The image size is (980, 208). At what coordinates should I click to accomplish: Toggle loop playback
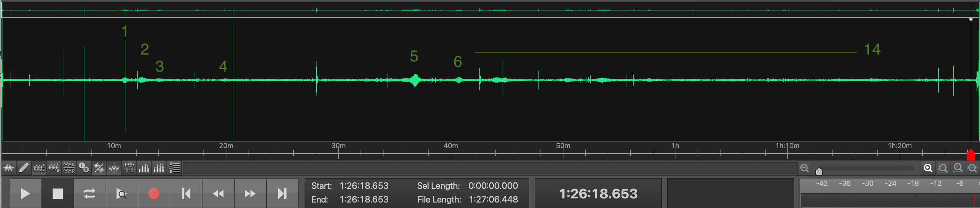[90, 194]
